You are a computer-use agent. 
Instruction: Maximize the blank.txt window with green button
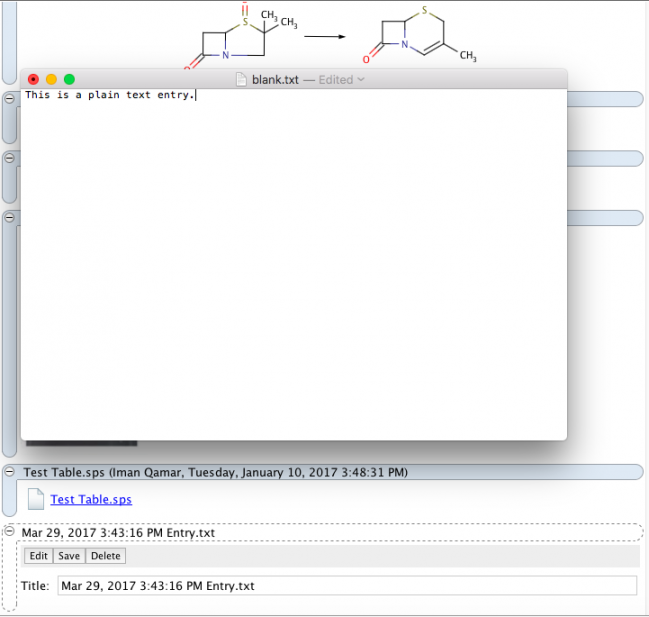tap(70, 79)
